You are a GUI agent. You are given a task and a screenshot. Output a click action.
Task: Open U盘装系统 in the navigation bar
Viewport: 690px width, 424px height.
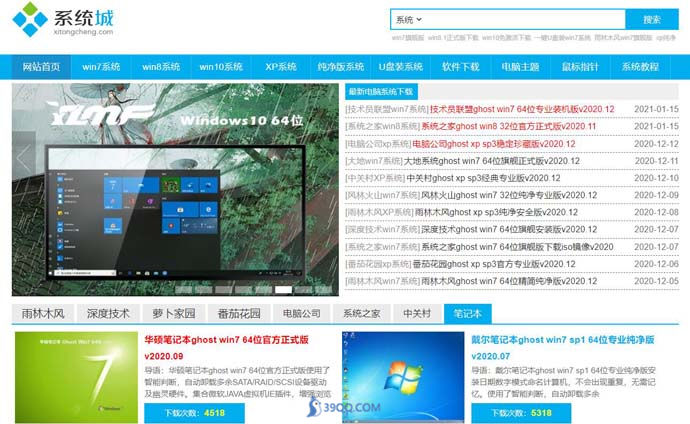point(400,67)
